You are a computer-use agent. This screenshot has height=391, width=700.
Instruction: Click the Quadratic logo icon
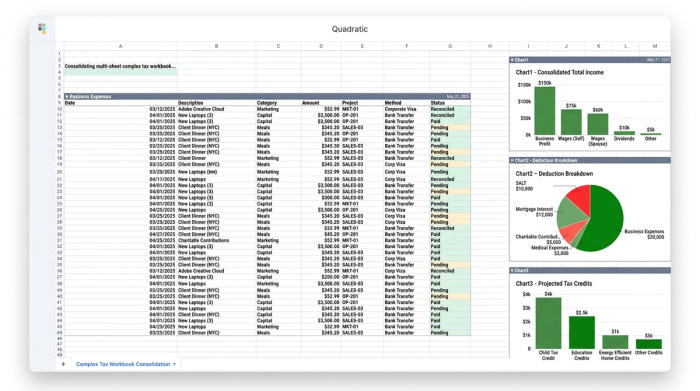42,29
